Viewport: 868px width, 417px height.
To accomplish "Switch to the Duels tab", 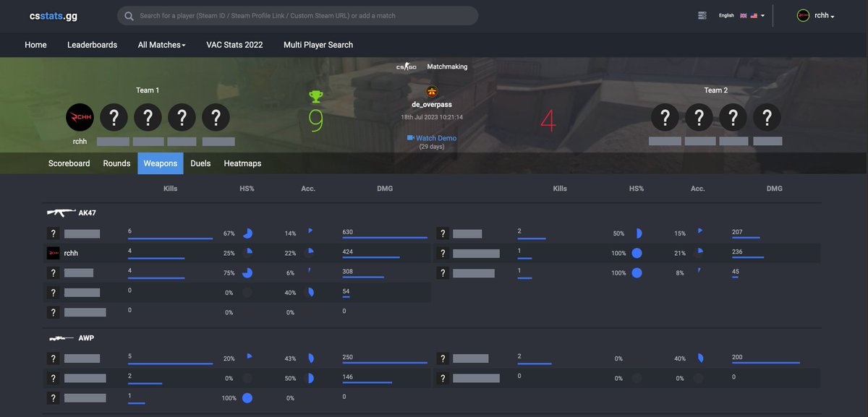I will tap(200, 163).
